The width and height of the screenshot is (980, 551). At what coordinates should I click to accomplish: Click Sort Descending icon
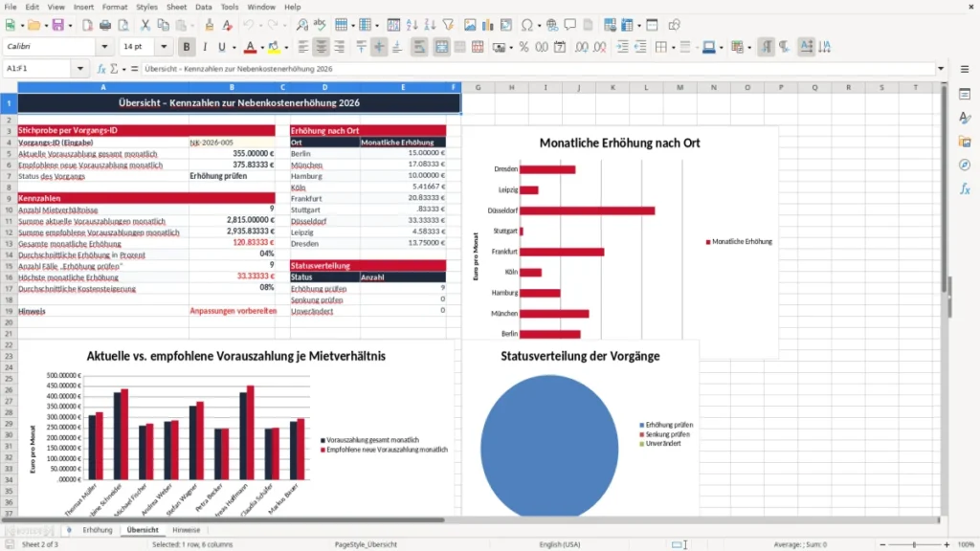point(430,25)
